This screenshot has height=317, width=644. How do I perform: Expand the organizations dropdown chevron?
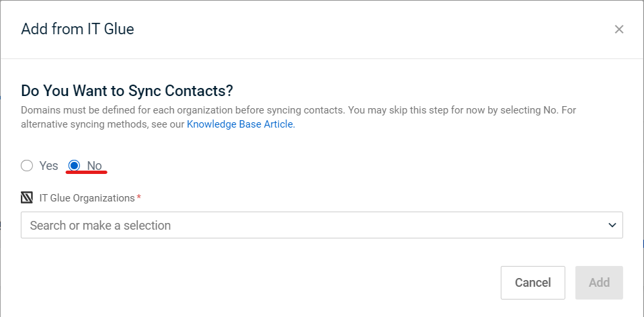[x=612, y=225]
